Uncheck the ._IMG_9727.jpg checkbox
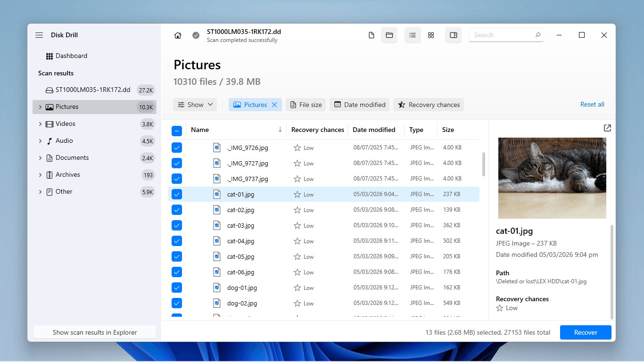644x362 pixels. 177,163
